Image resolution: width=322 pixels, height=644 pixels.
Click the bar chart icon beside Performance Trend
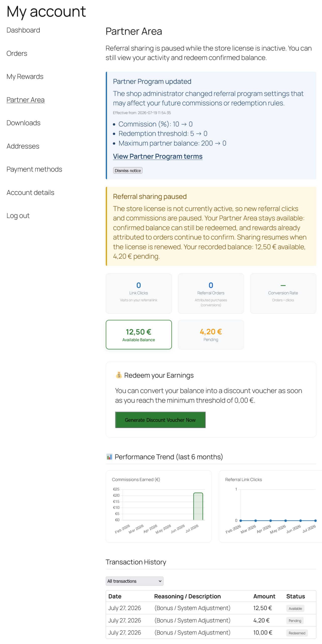(109, 456)
